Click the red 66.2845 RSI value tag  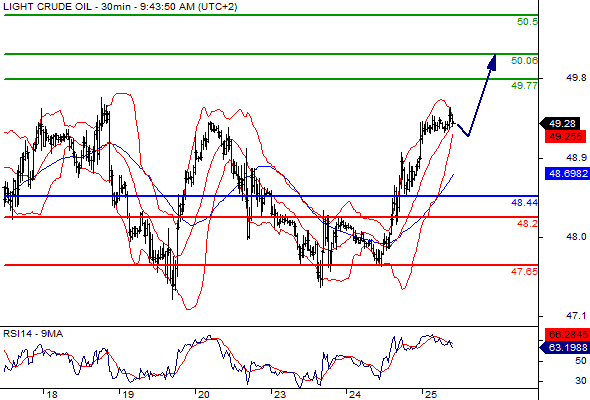tap(567, 334)
